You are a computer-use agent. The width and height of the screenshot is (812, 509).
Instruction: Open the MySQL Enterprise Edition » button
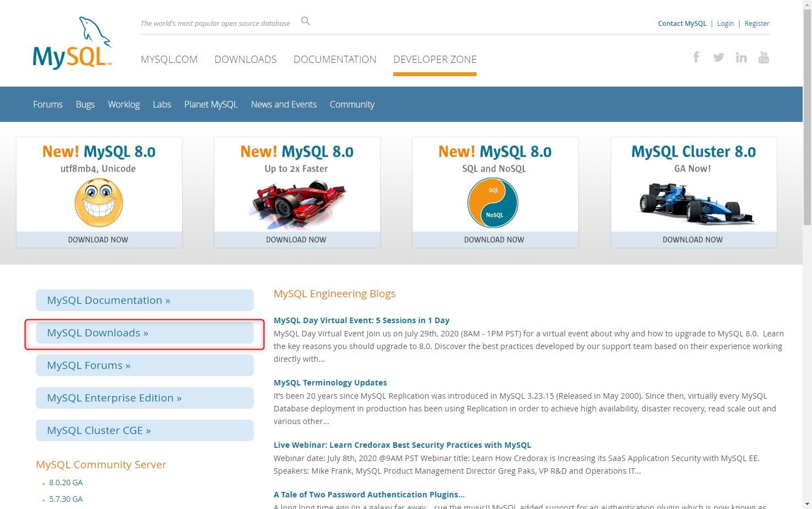(x=145, y=398)
